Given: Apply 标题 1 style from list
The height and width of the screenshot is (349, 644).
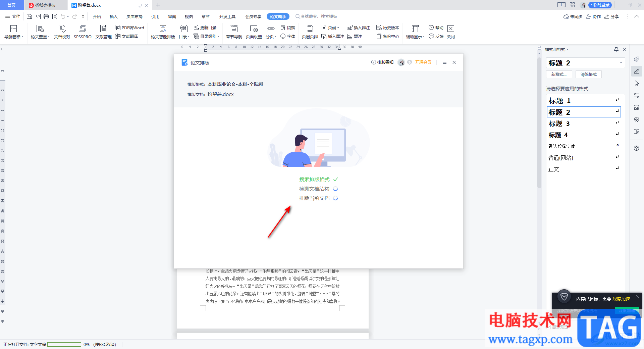Looking at the screenshot, I should pyautogui.click(x=584, y=100).
